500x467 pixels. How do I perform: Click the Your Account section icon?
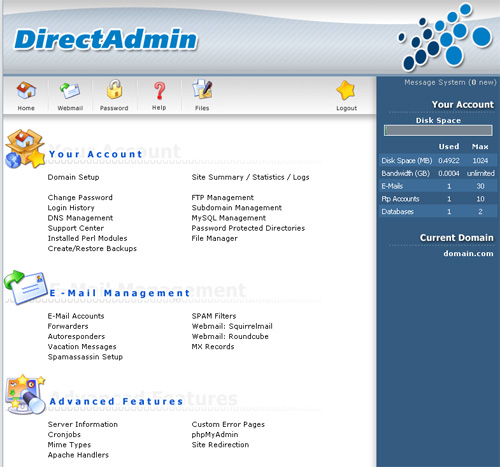25,149
